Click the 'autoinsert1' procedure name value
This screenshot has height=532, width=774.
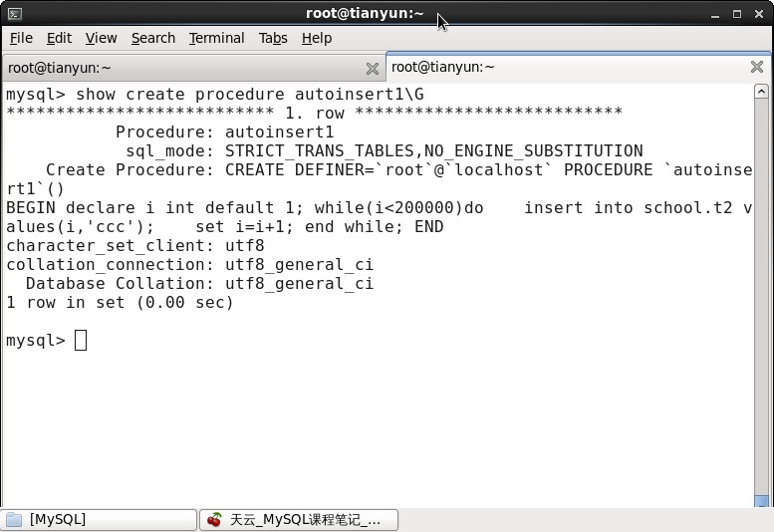coord(279,133)
